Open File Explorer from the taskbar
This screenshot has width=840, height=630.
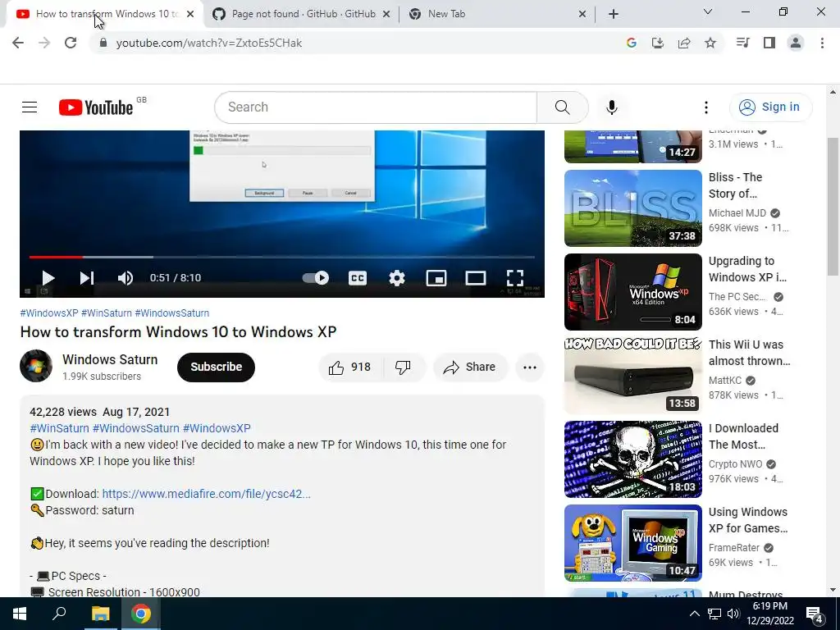100,614
